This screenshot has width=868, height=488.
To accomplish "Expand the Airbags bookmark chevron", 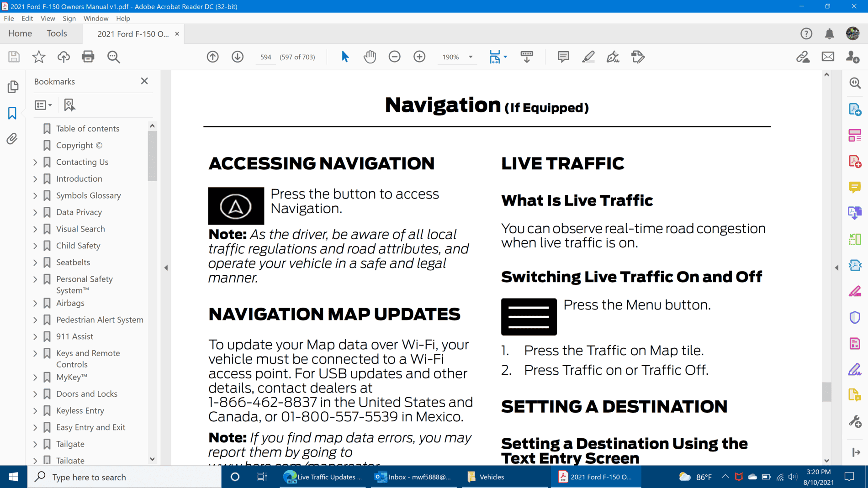I will [x=35, y=303].
